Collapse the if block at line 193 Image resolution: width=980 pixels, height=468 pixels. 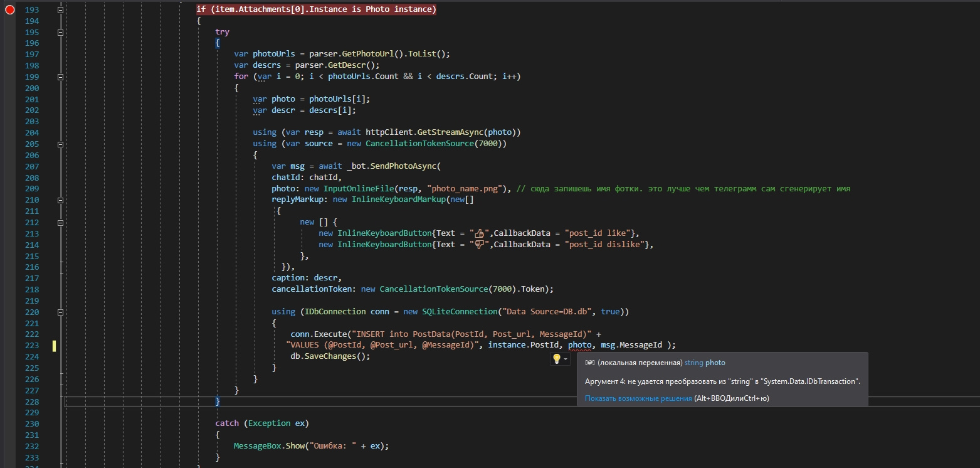click(60, 10)
